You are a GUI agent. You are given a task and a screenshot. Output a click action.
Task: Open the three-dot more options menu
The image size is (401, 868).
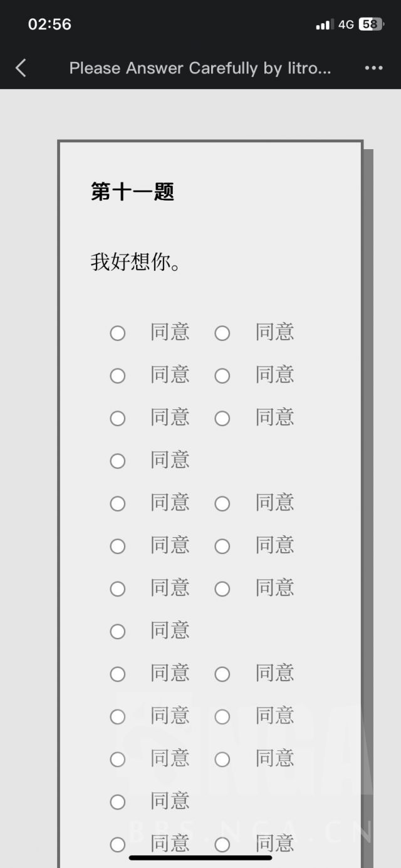[373, 68]
